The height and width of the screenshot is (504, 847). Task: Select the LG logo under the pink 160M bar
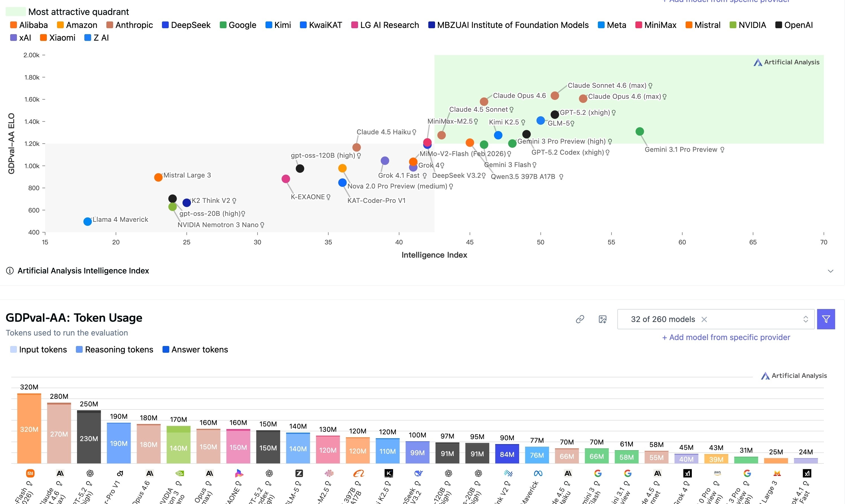click(239, 473)
